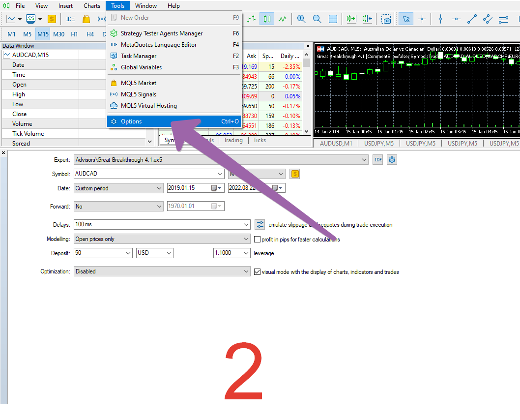The width and height of the screenshot is (520, 420).
Task: Select the crosshair tool
Action: (422, 19)
